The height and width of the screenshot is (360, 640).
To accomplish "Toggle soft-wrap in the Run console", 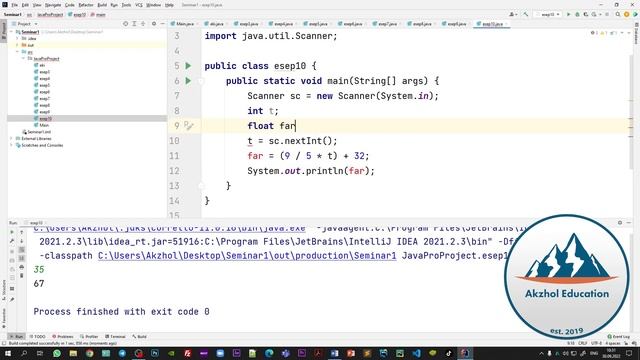I will click(x=22, y=249).
